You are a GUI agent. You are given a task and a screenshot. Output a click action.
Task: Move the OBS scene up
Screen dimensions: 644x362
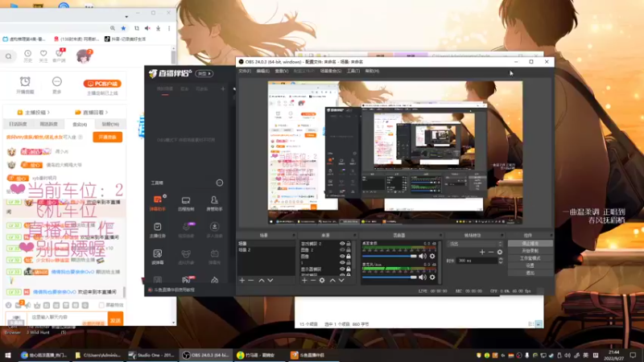click(261, 280)
